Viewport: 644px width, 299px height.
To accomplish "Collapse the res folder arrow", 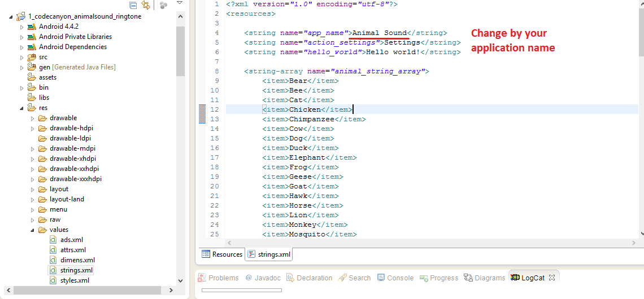I will (x=21, y=108).
